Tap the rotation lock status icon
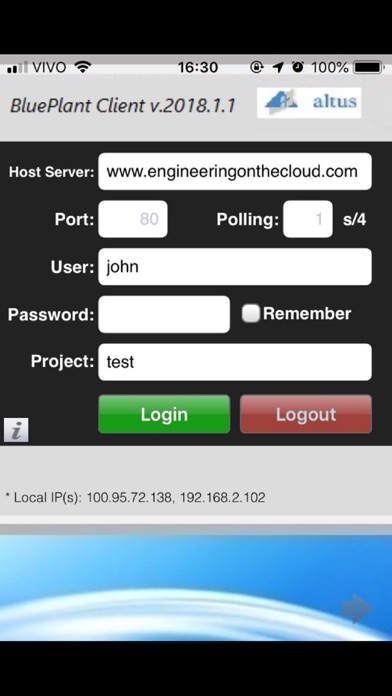This screenshot has height=696, width=392. (x=257, y=67)
